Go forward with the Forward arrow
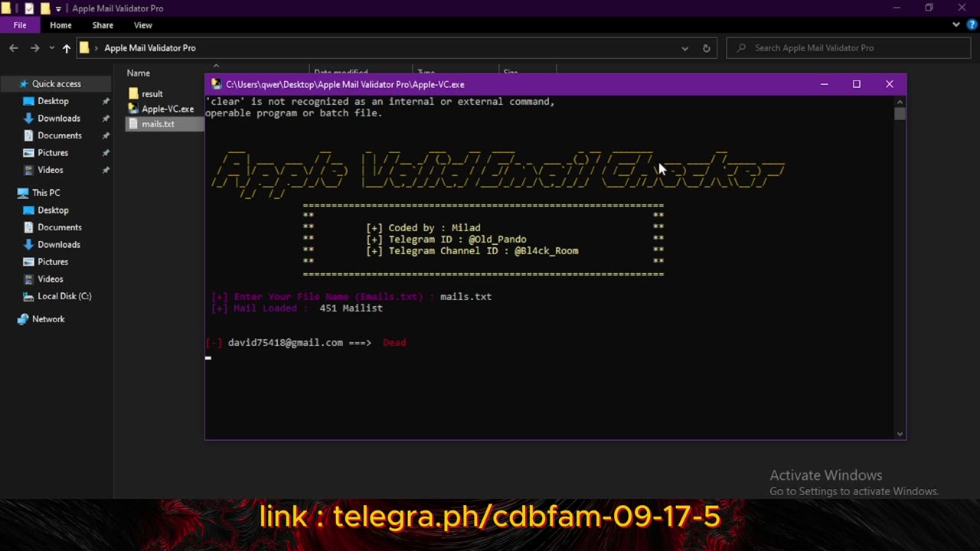Screen dimensions: 980x551 point(34,48)
